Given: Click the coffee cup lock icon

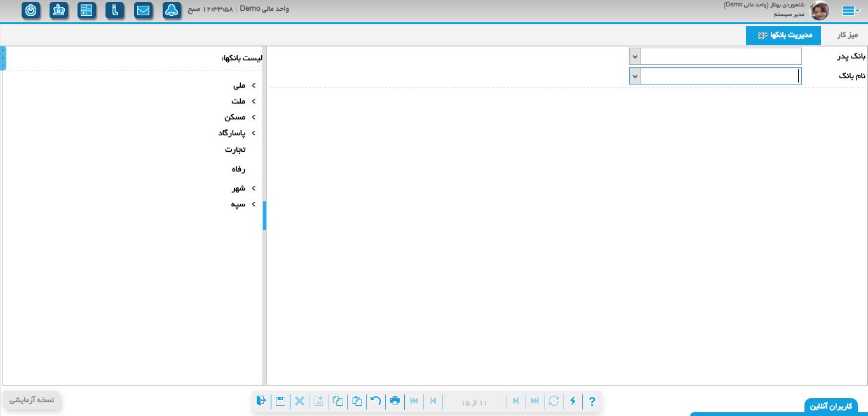Looking at the screenshot, I should [x=58, y=10].
